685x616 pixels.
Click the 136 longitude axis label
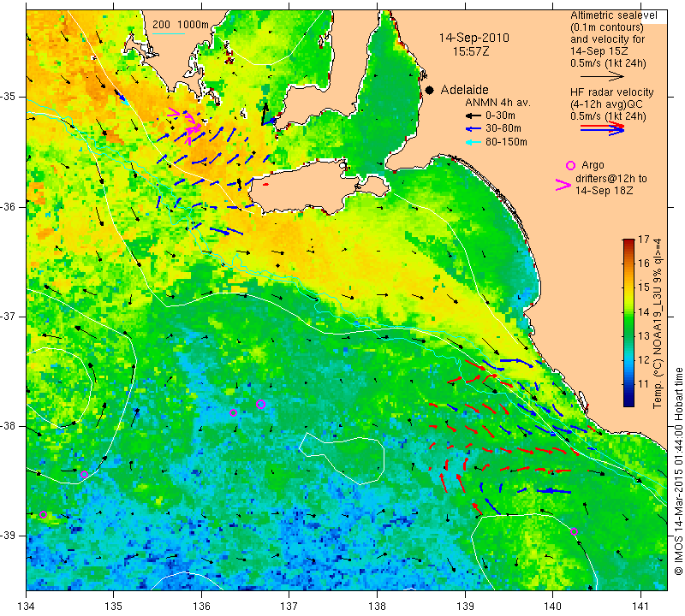tap(201, 607)
